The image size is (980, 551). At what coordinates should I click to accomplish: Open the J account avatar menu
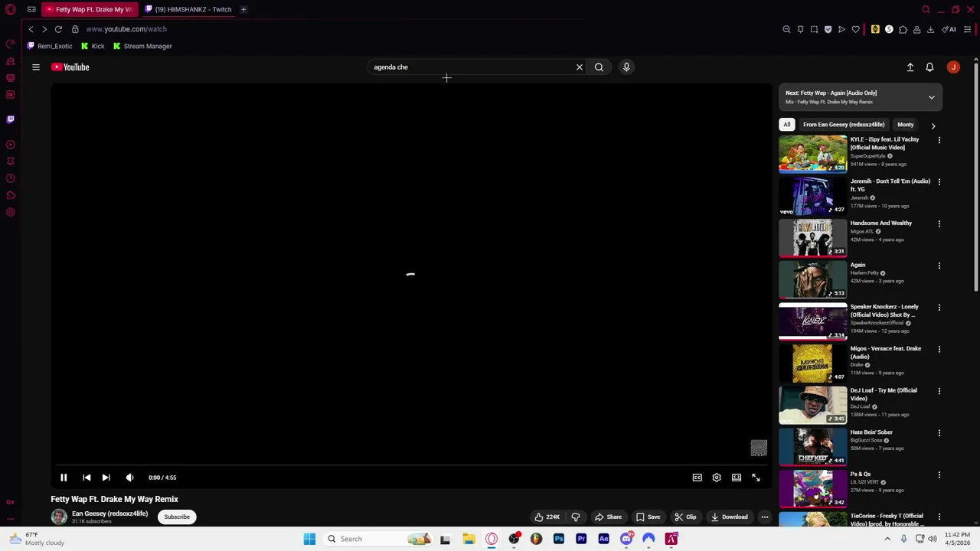click(x=953, y=67)
